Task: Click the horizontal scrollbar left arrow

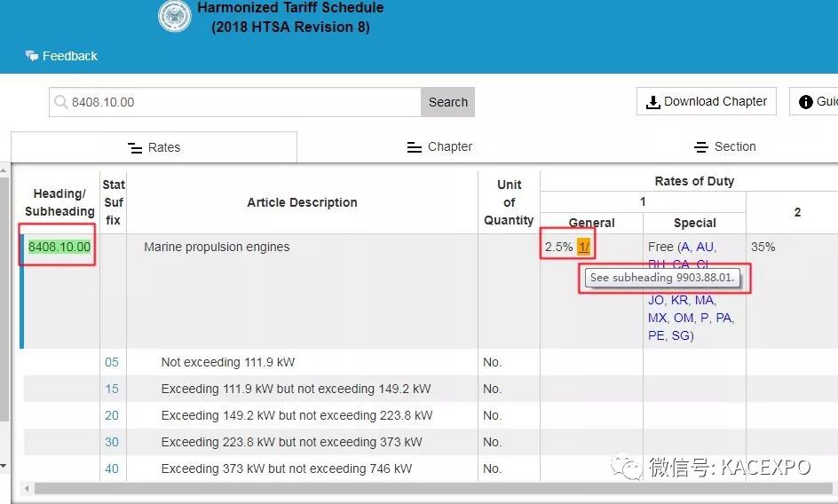Action: click(27, 489)
